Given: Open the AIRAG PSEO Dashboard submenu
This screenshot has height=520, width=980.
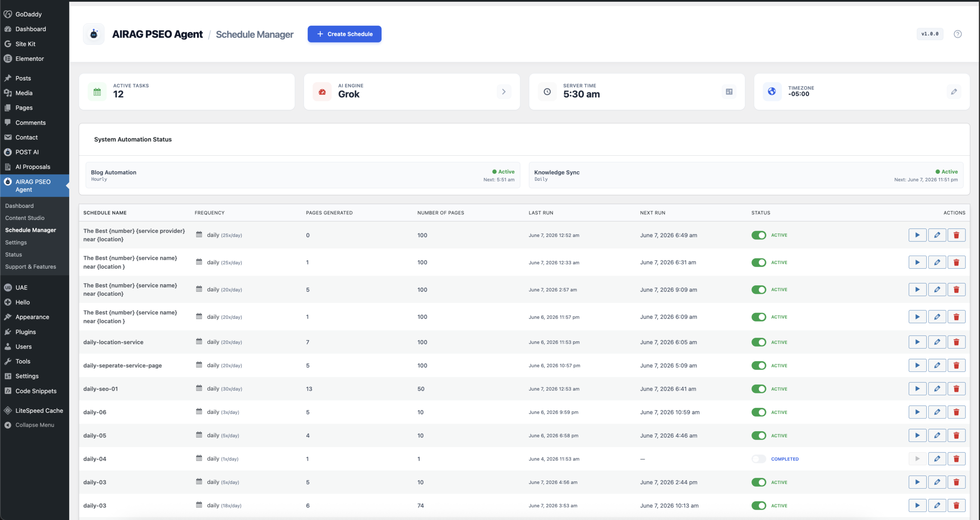Looking at the screenshot, I should tap(20, 206).
